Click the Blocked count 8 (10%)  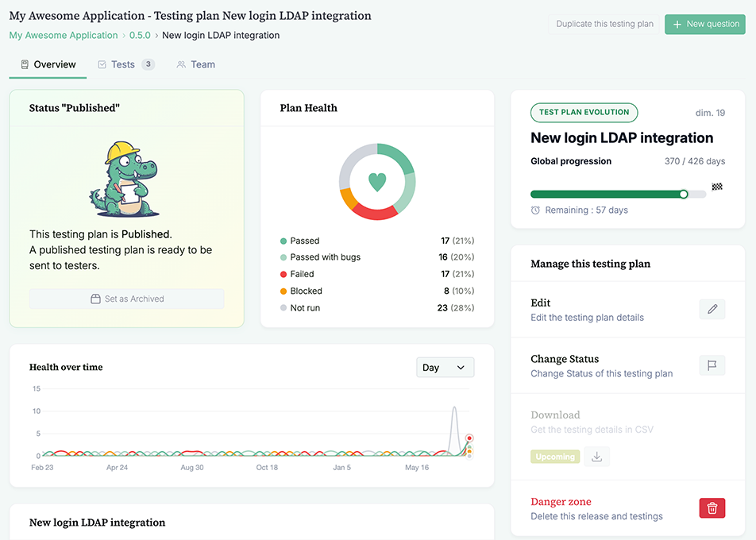click(459, 291)
